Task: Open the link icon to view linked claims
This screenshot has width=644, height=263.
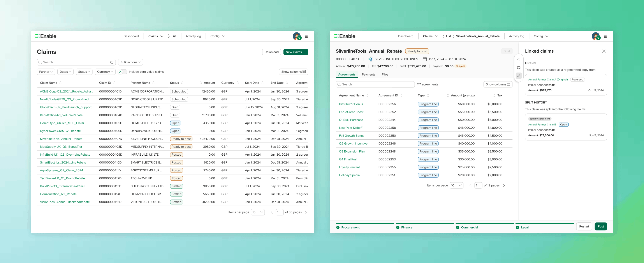Action: [519, 76]
